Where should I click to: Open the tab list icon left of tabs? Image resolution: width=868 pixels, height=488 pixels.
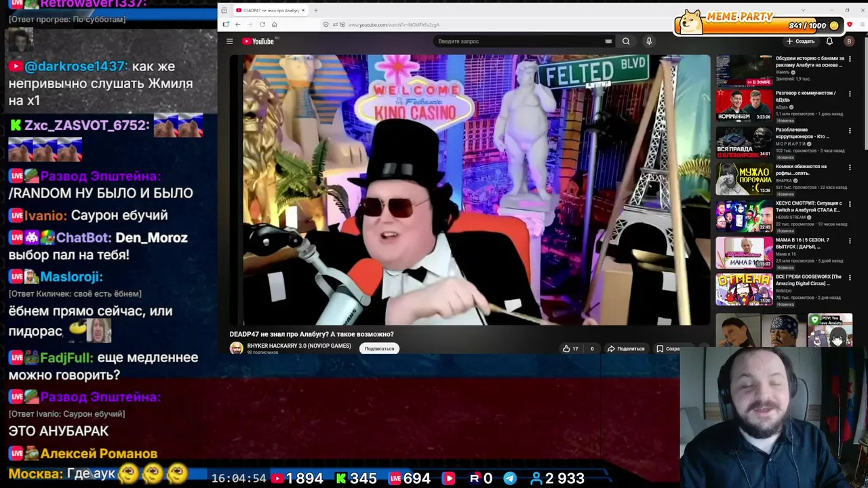click(x=224, y=10)
